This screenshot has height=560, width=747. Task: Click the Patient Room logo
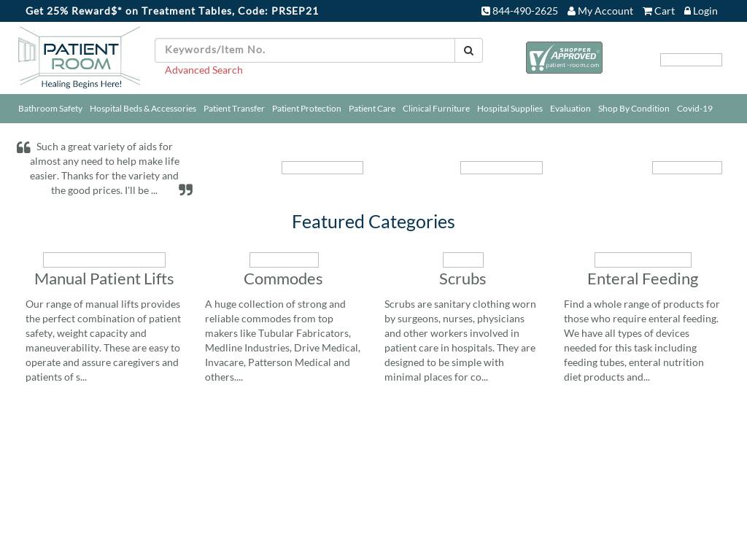click(79, 58)
